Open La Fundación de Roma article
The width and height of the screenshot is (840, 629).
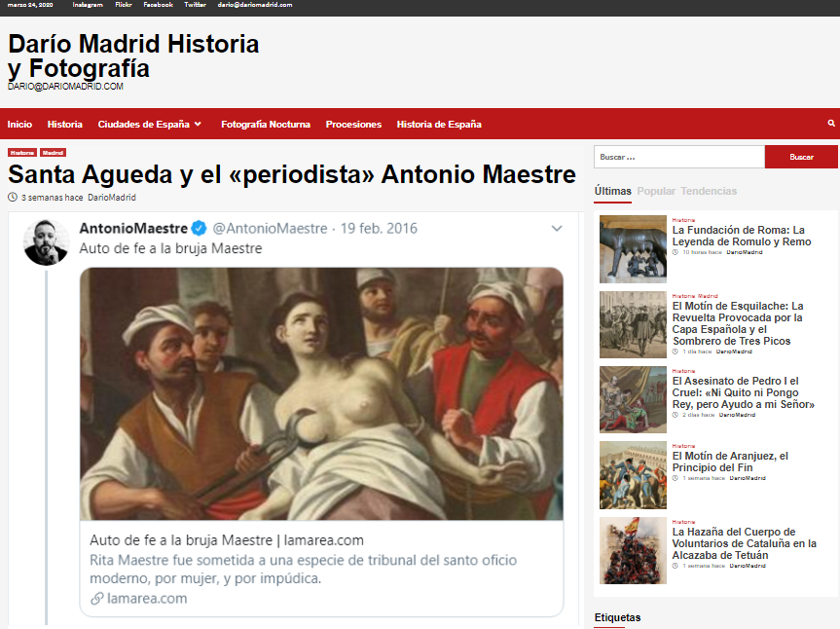(x=742, y=236)
